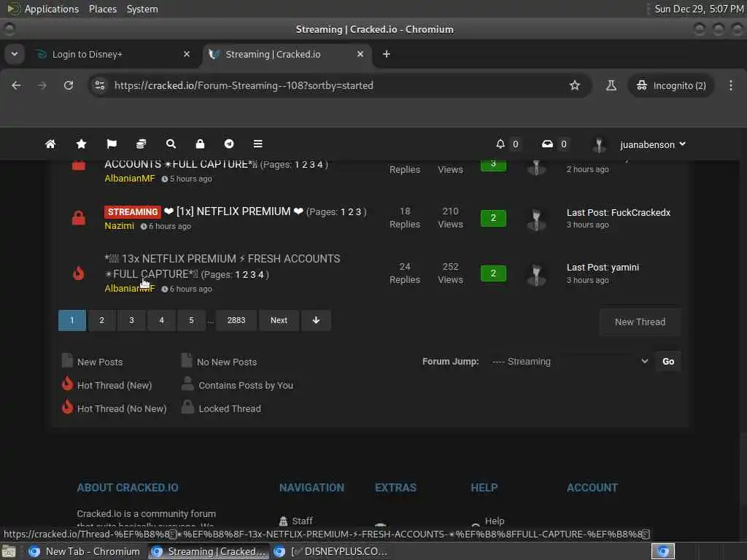Open the hamburger menu icon in navbar
Viewport: 747px width, 560px height.
[x=258, y=144]
